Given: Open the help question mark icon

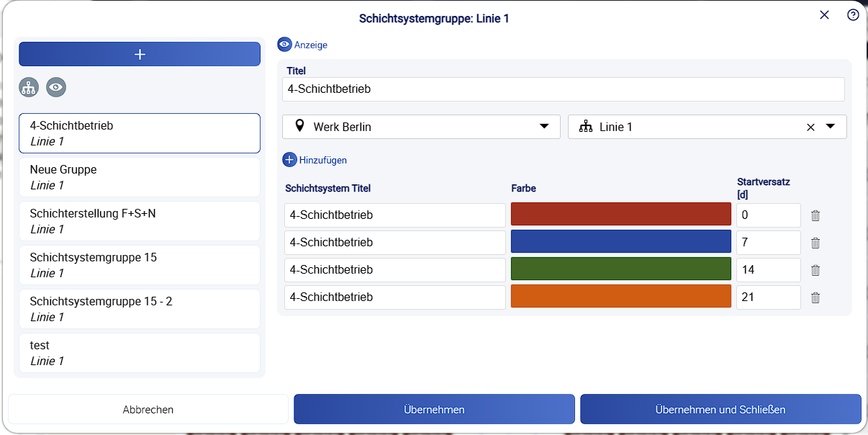Looking at the screenshot, I should coord(853,15).
